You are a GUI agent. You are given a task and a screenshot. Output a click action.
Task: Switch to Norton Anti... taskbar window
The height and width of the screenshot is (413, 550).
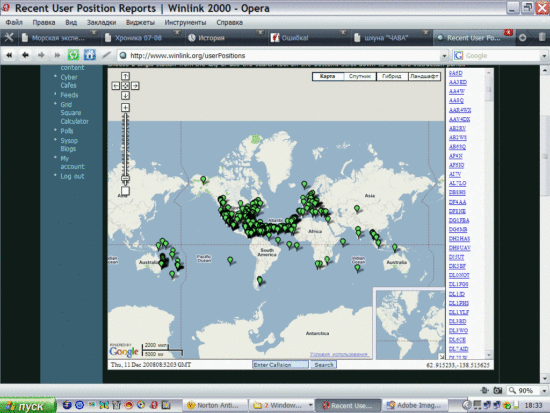(x=216, y=405)
